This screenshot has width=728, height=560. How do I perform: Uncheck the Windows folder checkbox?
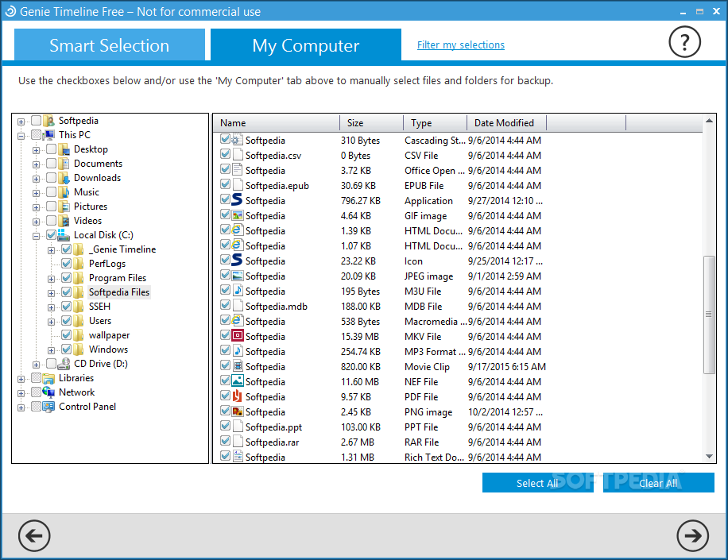coord(67,349)
